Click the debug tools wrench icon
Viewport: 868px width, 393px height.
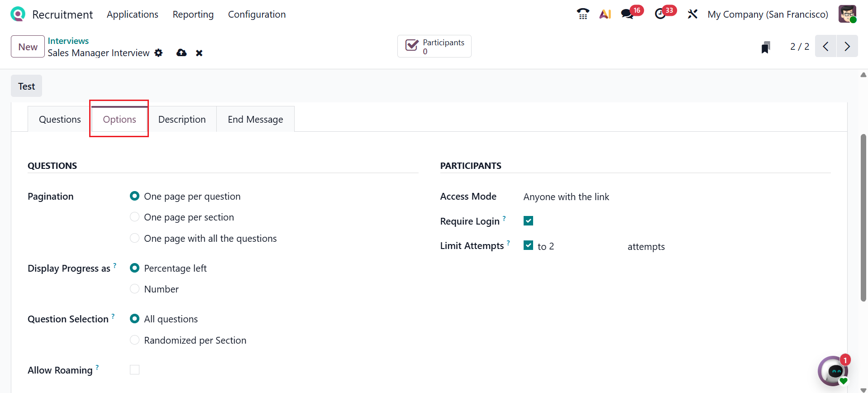pyautogui.click(x=692, y=14)
